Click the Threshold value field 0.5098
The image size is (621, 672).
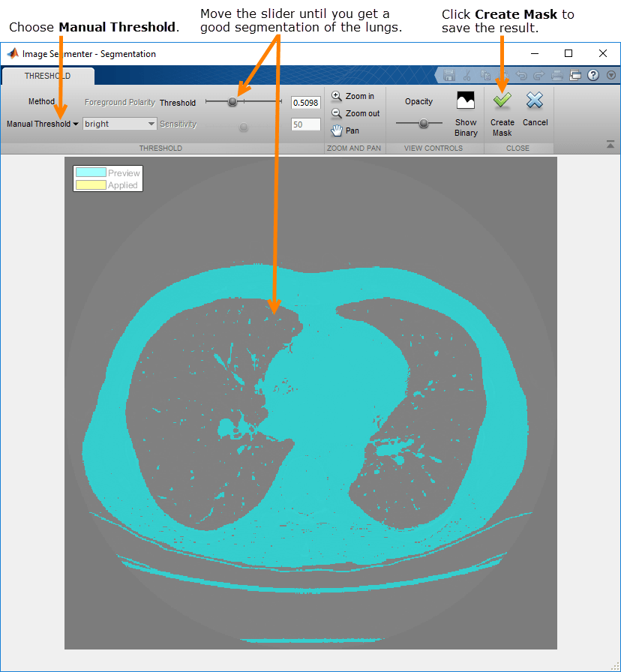click(305, 103)
